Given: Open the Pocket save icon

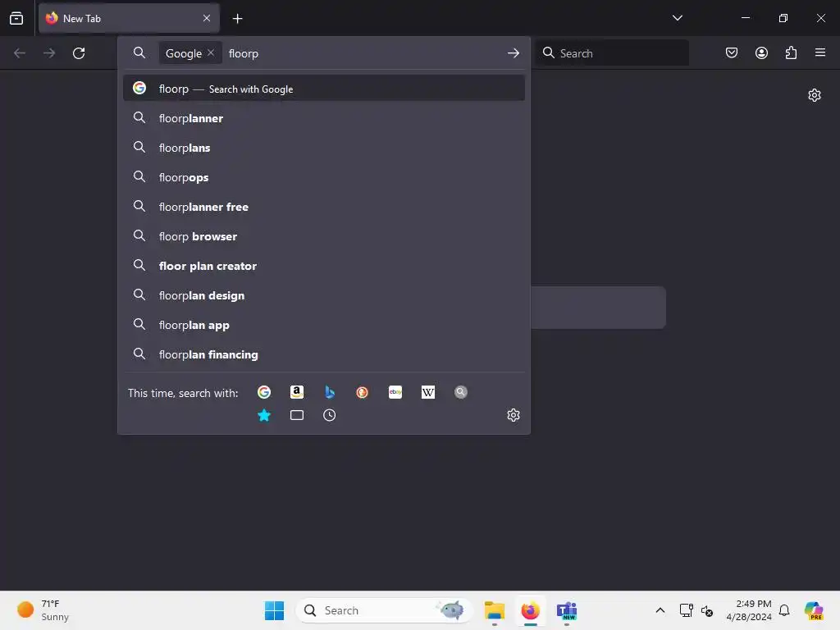Looking at the screenshot, I should 731,52.
